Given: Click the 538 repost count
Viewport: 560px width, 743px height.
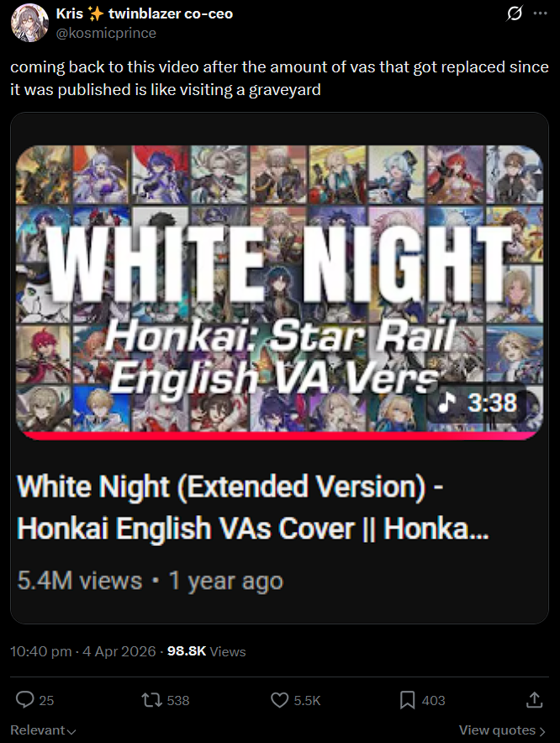Looking at the screenshot, I should coord(178,700).
